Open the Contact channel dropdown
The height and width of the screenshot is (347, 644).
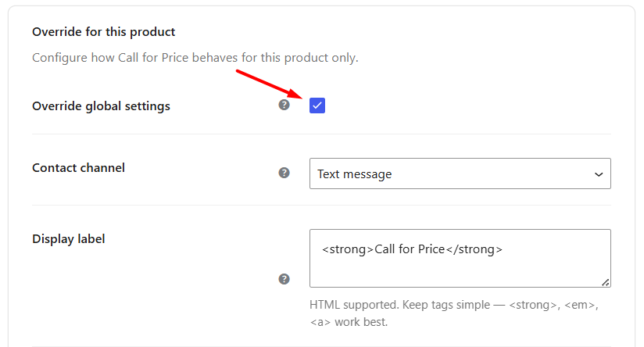point(460,173)
